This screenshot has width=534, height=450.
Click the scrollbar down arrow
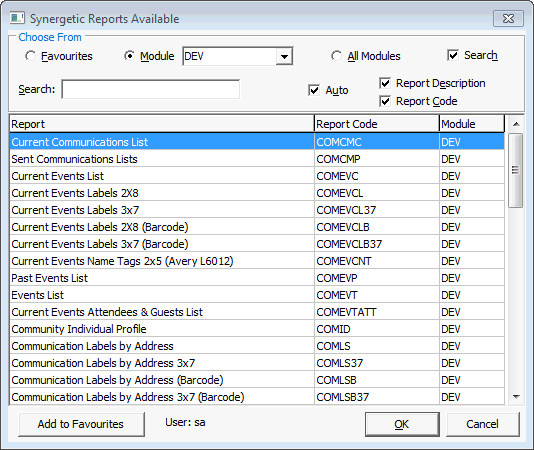[x=516, y=397]
